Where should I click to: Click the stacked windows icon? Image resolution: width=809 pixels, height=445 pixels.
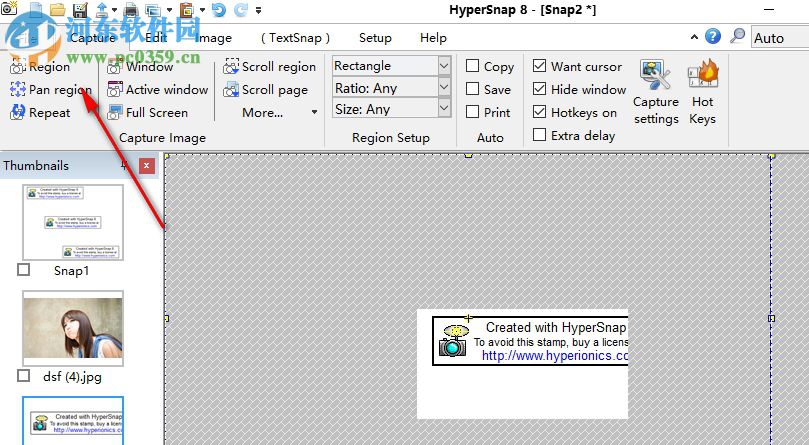(153, 10)
